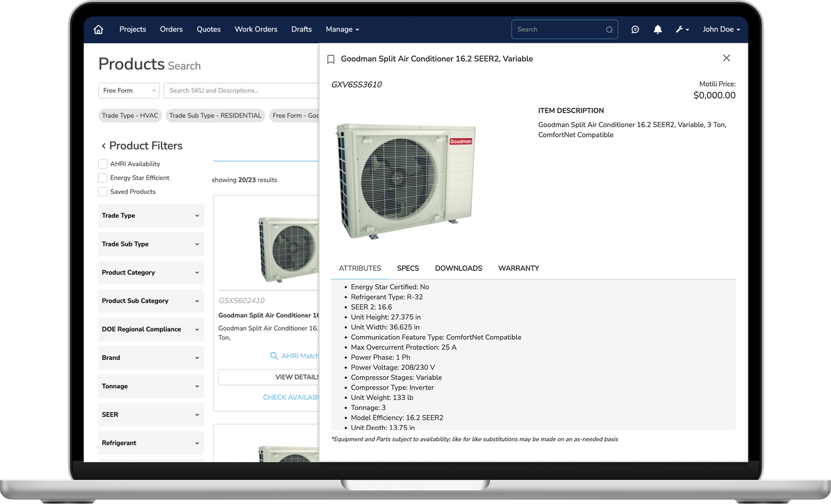Click the SKU GXV6SS3610
Image resolution: width=831 pixels, height=504 pixels.
point(356,85)
